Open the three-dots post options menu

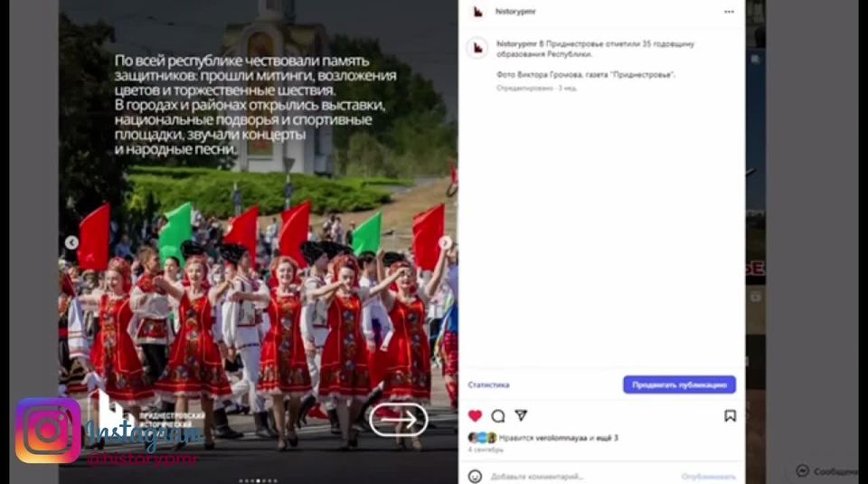[729, 12]
